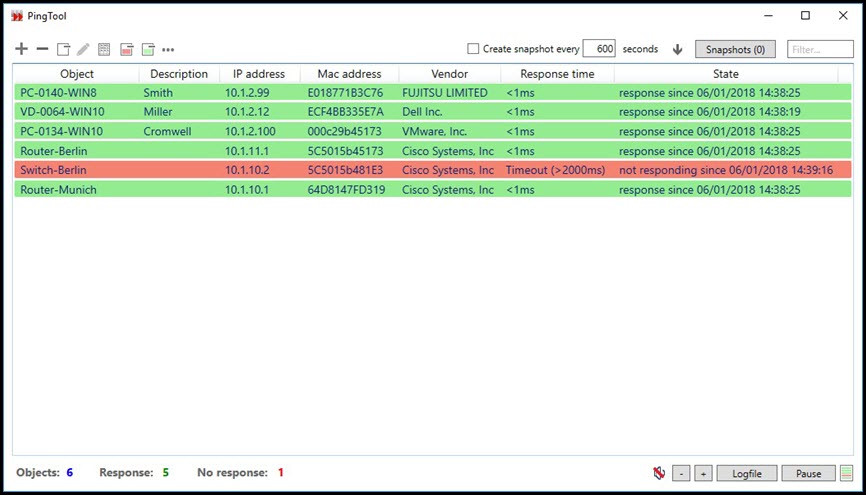Click the Response: 5 status counter
This screenshot has width=866, height=495.
click(x=134, y=472)
